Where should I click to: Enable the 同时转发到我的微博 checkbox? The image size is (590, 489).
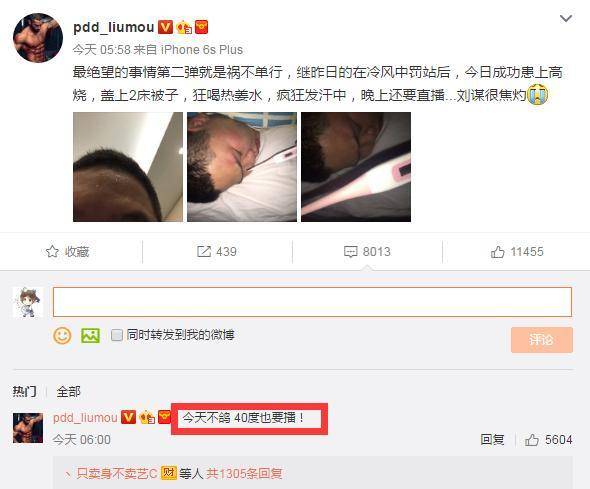click(x=117, y=335)
